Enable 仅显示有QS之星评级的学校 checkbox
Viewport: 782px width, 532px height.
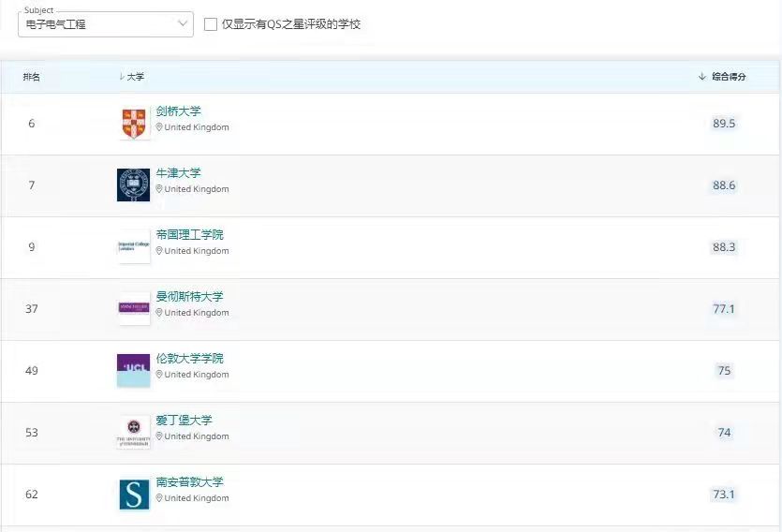pos(211,24)
